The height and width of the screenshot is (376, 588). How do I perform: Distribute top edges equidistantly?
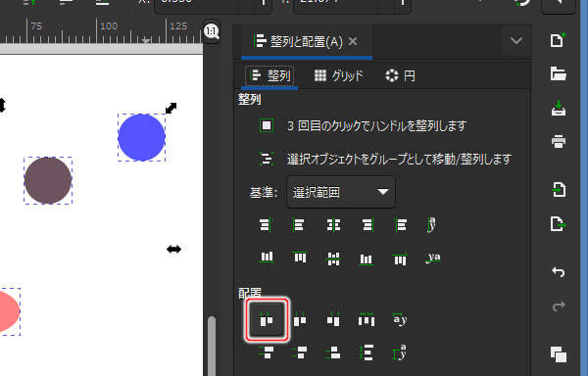point(267,352)
